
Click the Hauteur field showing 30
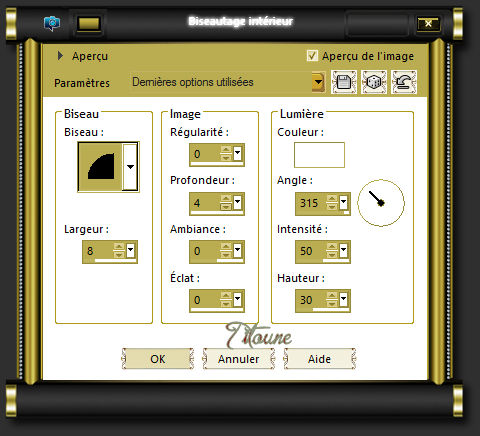tap(310, 300)
